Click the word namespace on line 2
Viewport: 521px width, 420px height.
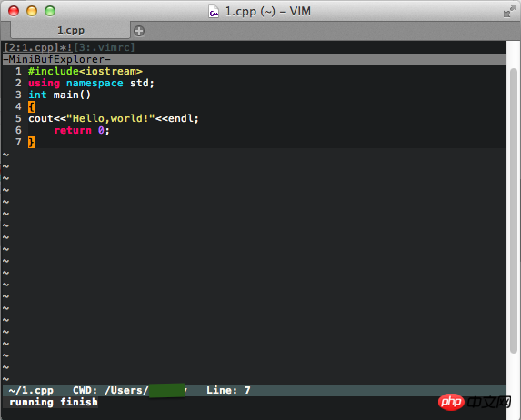tap(95, 83)
